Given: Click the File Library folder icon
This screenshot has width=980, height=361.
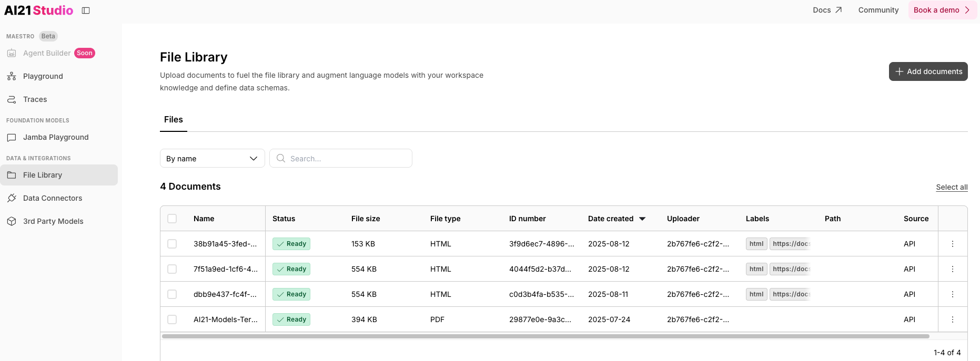Looking at the screenshot, I should (12, 175).
